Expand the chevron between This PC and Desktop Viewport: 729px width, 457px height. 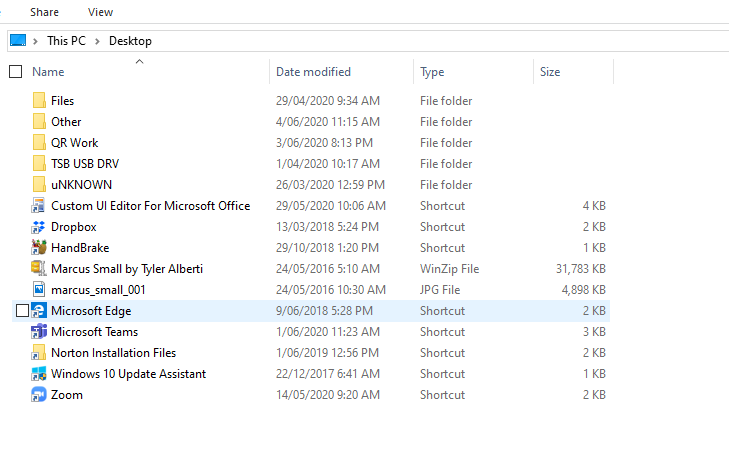coord(97,41)
